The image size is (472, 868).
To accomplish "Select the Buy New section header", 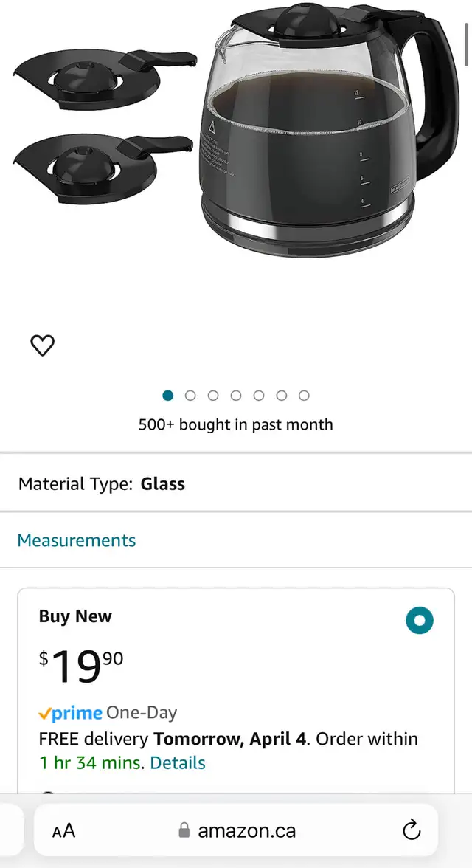I will 74,616.
